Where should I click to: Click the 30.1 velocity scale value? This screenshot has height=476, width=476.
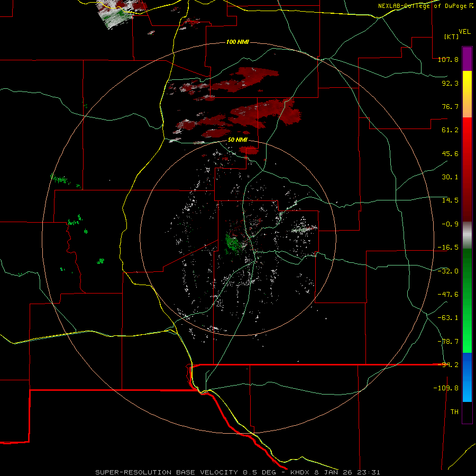450,177
